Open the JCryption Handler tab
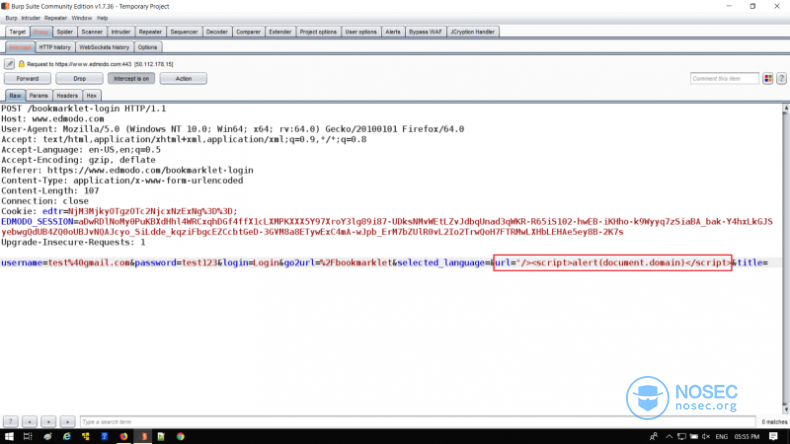This screenshot has width=790, height=444. pyautogui.click(x=473, y=32)
